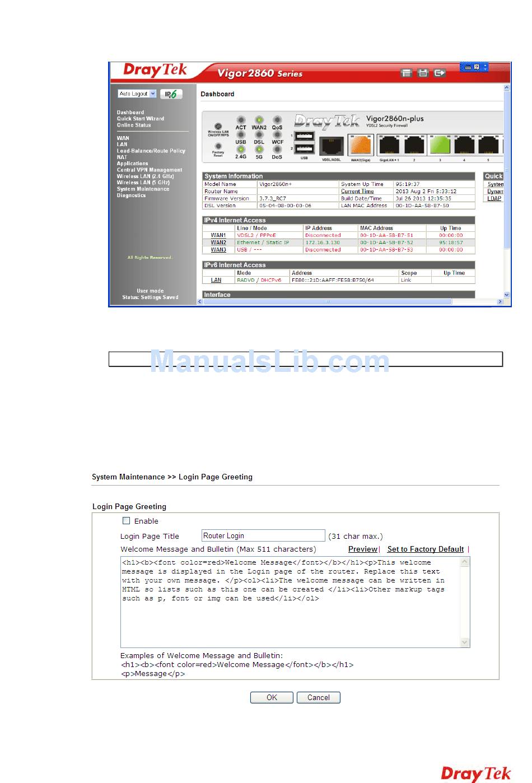The height and width of the screenshot is (783, 532).
Task: Click the orange WAN2(Giga) port
Action: click(360, 145)
